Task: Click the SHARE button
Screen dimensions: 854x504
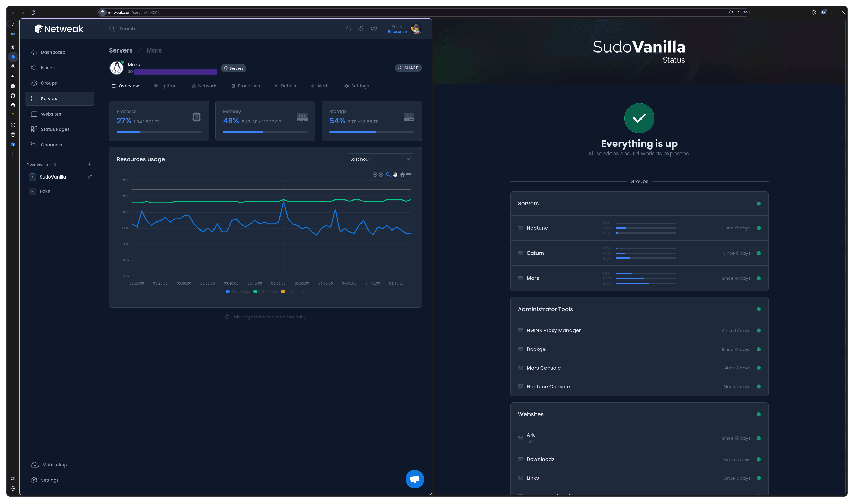Action: click(x=408, y=68)
